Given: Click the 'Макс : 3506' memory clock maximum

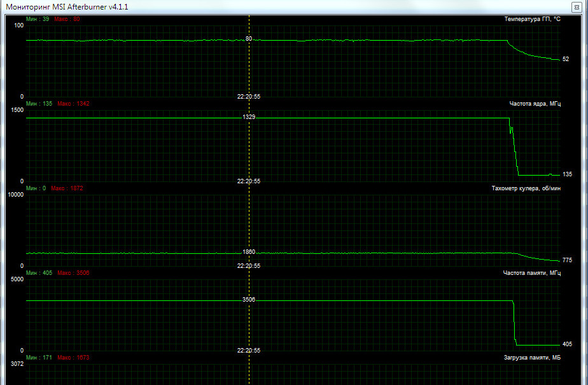Looking at the screenshot, I should tap(74, 273).
